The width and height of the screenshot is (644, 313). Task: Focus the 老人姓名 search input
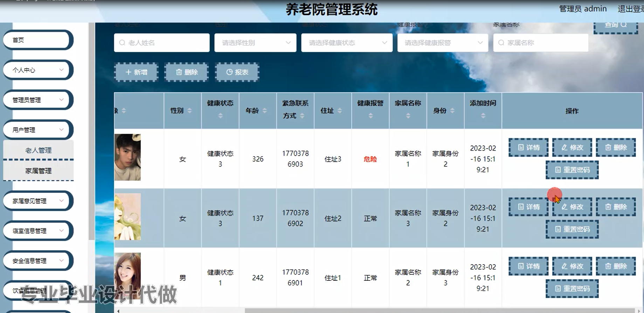(x=162, y=43)
